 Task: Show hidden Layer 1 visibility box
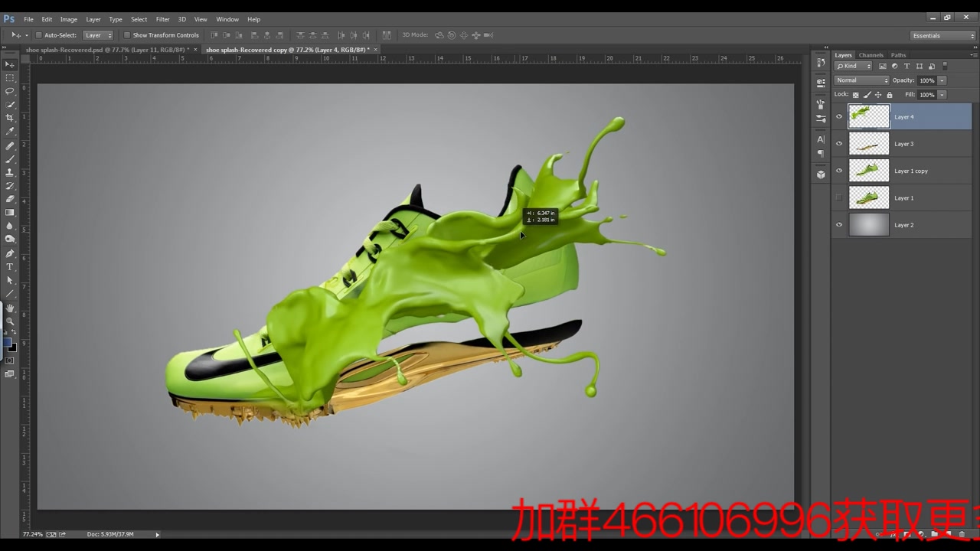tap(839, 198)
